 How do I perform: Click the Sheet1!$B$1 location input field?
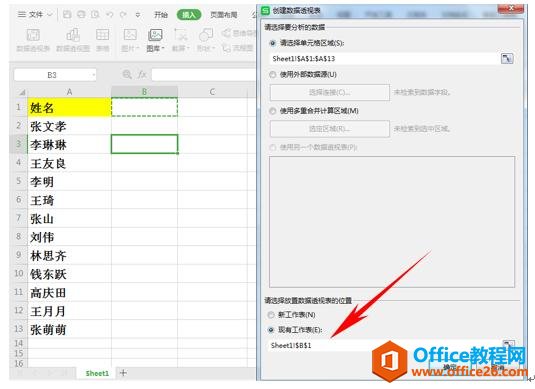click(x=385, y=345)
